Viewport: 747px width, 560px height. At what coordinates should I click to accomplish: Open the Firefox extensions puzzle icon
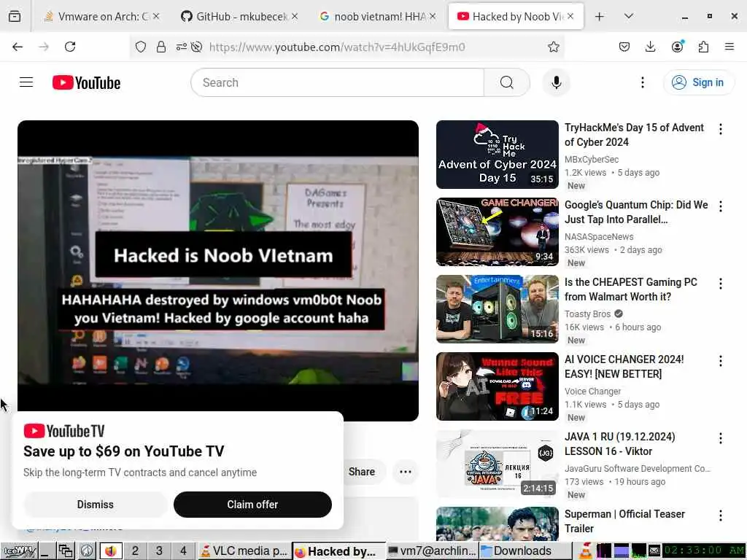point(703,47)
